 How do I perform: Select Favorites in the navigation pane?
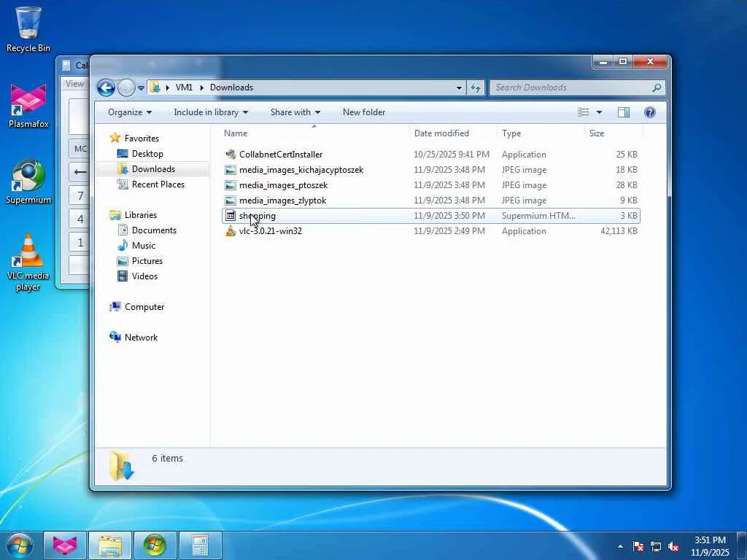click(142, 138)
